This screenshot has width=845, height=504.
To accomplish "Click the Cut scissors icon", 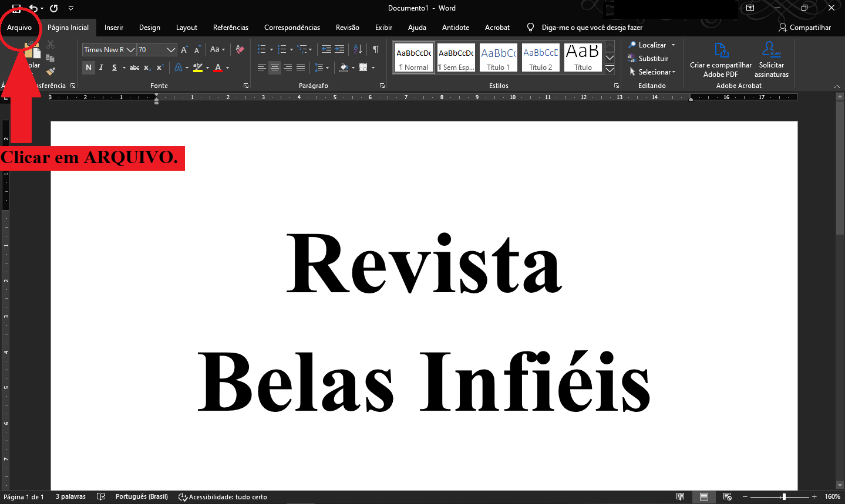I will pyautogui.click(x=51, y=45).
